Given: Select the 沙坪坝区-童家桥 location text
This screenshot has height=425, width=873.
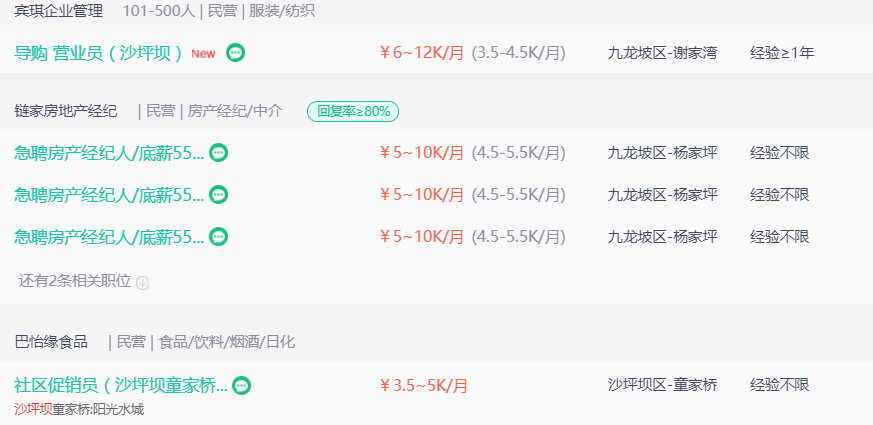Looking at the screenshot, I should [x=663, y=384].
